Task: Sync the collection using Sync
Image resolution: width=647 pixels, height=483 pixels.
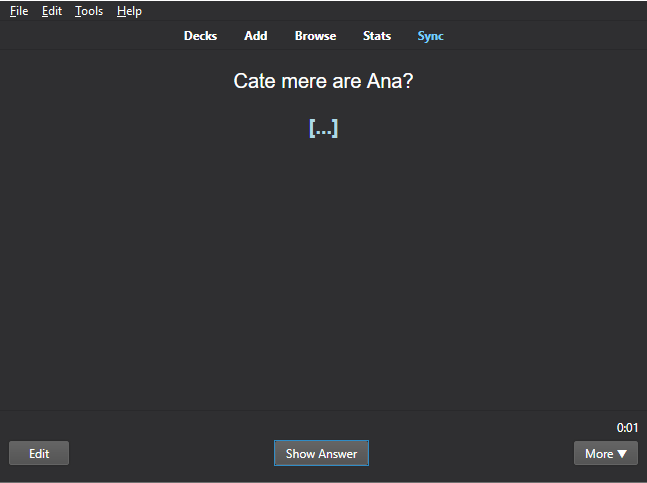Action: (430, 36)
